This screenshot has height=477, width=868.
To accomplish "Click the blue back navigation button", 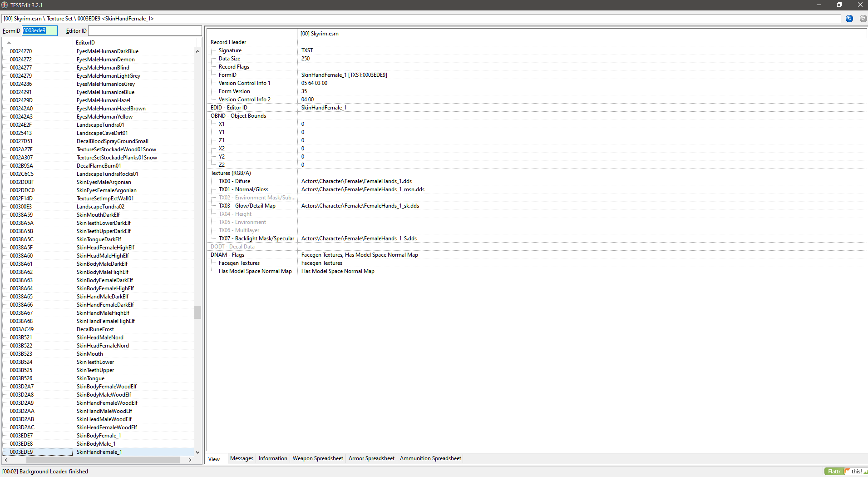I will (849, 19).
